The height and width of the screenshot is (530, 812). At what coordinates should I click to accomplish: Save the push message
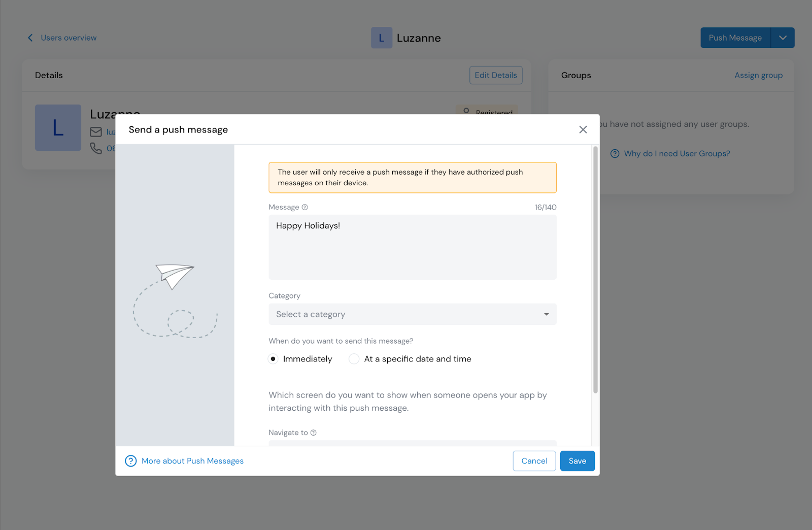coord(577,461)
